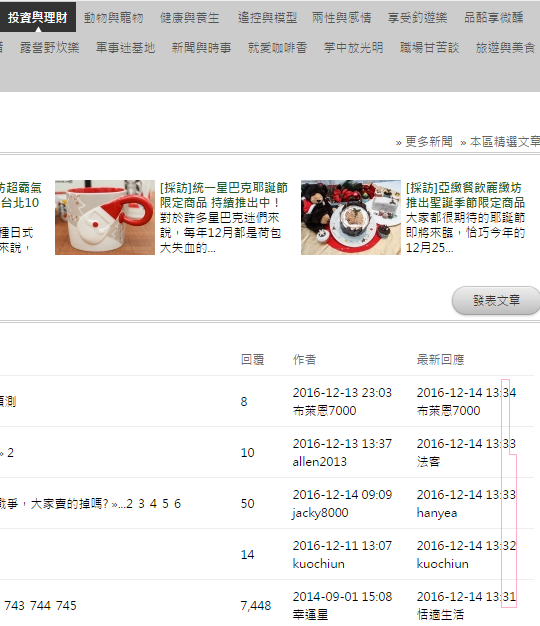The height and width of the screenshot is (626, 540).
Task: Click the reply count 8
Action: [244, 401]
